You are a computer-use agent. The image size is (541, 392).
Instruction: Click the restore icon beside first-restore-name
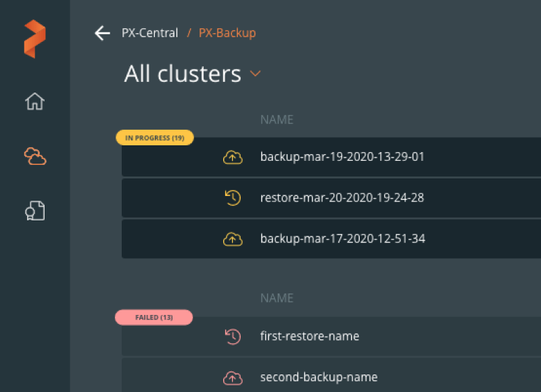(x=233, y=336)
